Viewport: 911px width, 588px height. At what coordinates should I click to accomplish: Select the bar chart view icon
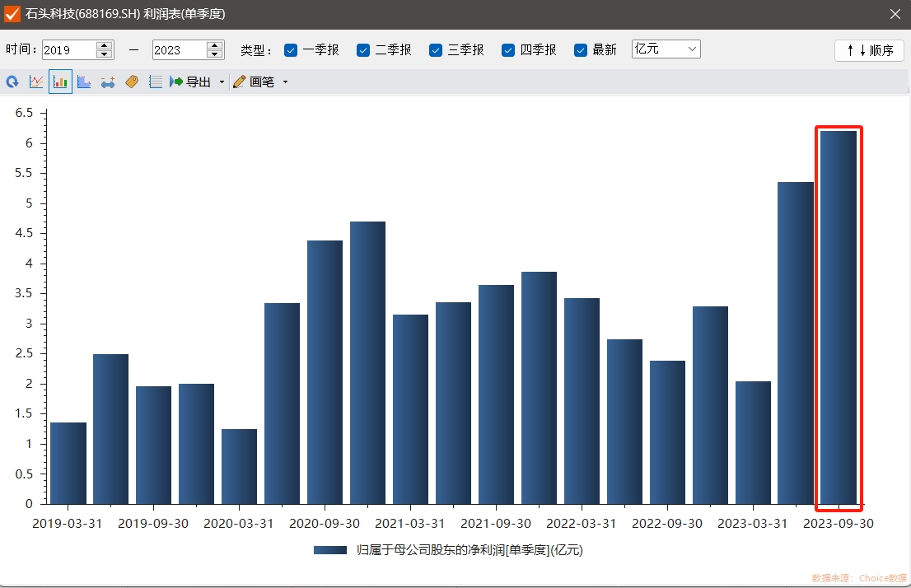60,82
